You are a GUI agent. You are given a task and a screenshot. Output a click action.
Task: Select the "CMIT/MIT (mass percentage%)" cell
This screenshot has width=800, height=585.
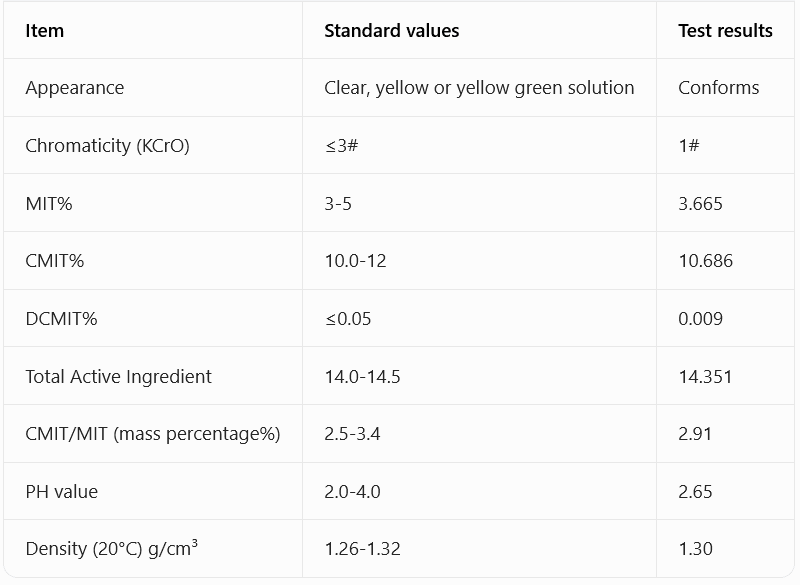tap(153, 434)
